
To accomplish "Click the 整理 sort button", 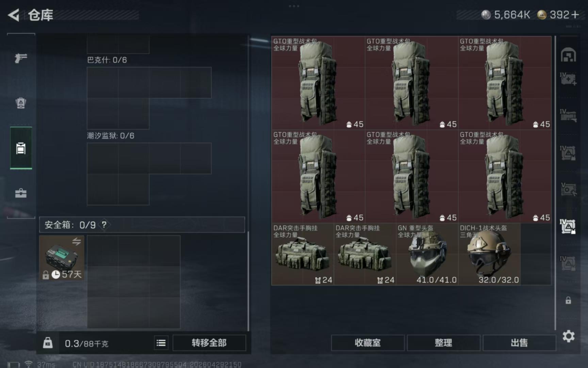I will click(x=443, y=343).
